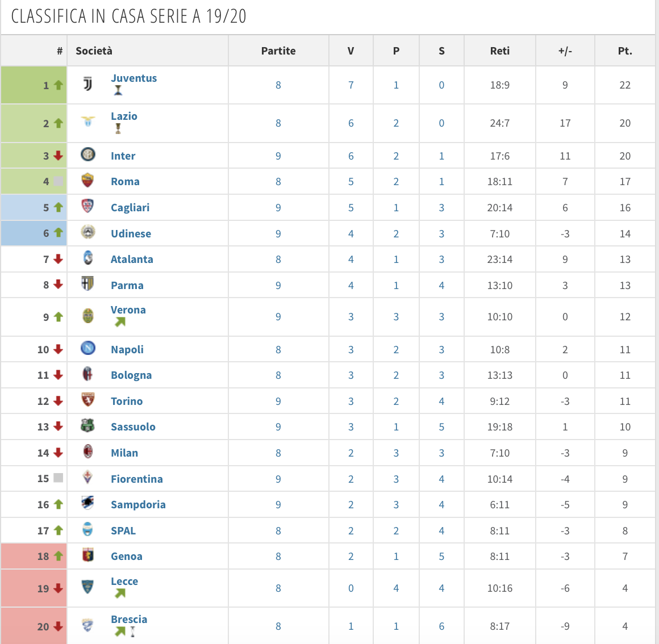Click the Partite column header

pyautogui.click(x=278, y=51)
